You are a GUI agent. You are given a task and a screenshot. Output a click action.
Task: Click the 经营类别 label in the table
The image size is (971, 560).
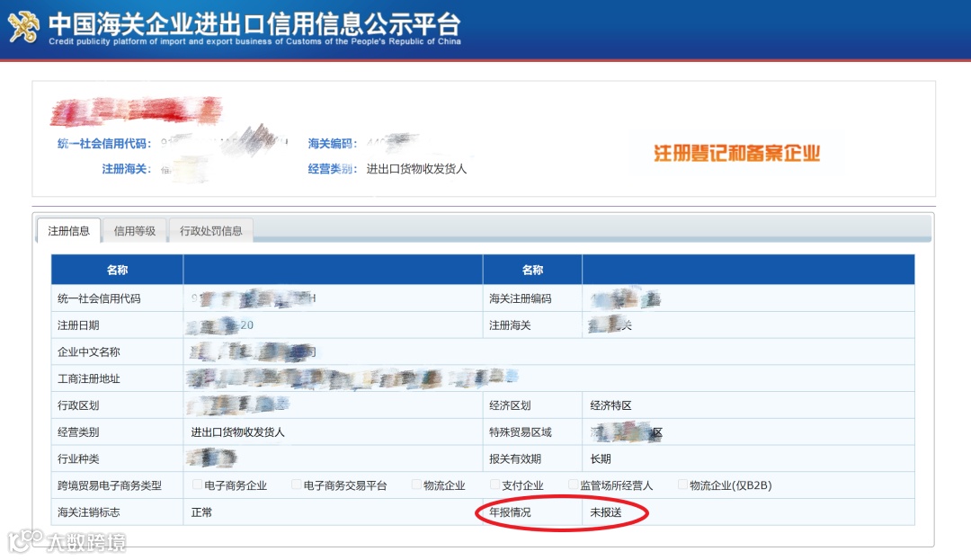click(x=78, y=432)
